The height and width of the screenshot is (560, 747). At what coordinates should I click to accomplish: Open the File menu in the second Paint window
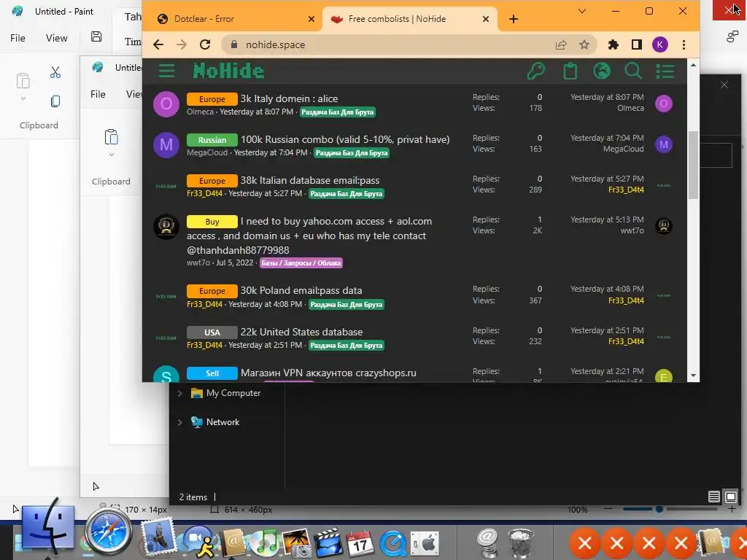(98, 94)
